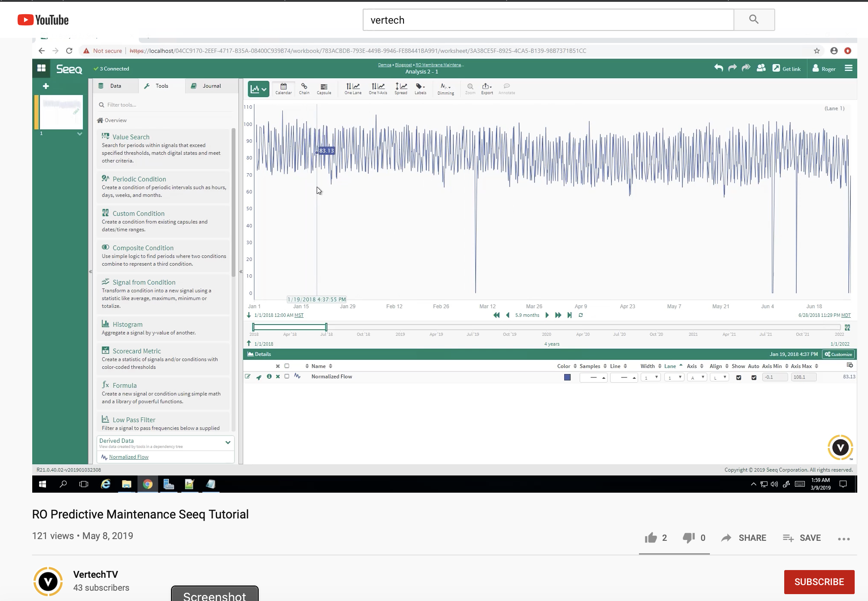Click the Zoom magnifier toolbar icon
This screenshot has width=868, height=601.
point(470,89)
